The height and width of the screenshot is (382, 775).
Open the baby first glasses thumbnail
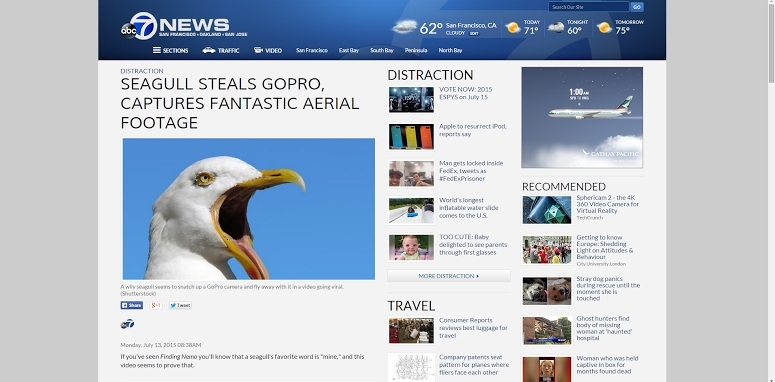coord(411,247)
